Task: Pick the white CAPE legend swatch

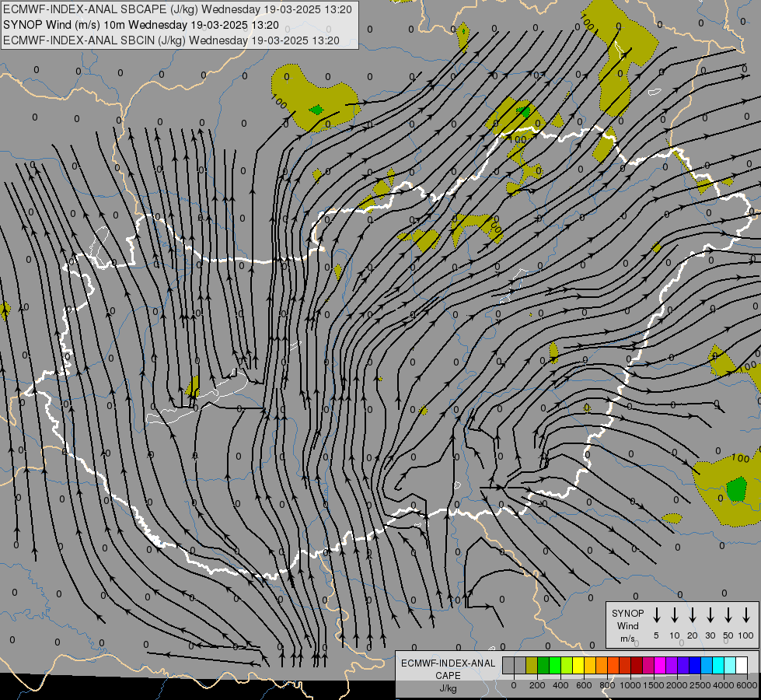Action: point(742,665)
